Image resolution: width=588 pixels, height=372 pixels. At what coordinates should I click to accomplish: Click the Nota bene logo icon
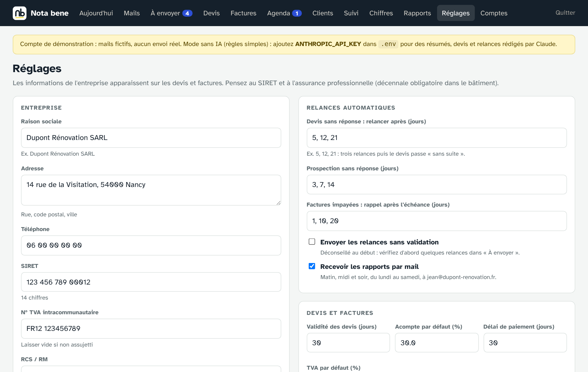tap(20, 13)
